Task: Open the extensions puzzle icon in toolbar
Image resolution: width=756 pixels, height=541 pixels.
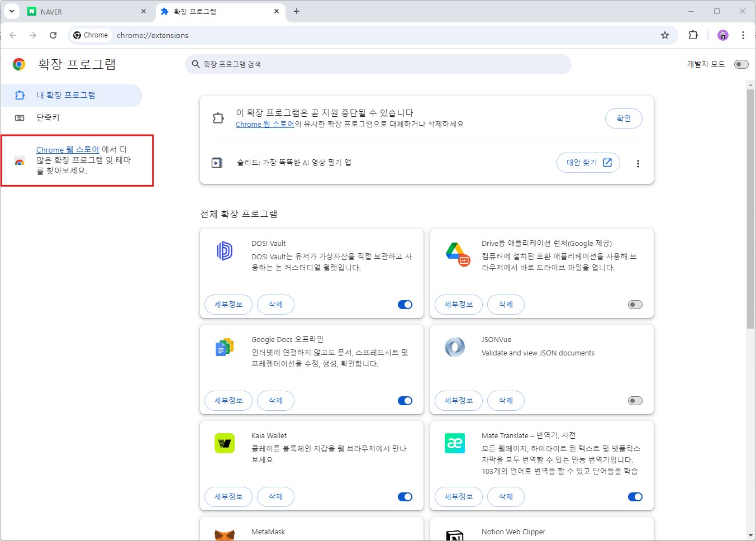Action: [693, 35]
